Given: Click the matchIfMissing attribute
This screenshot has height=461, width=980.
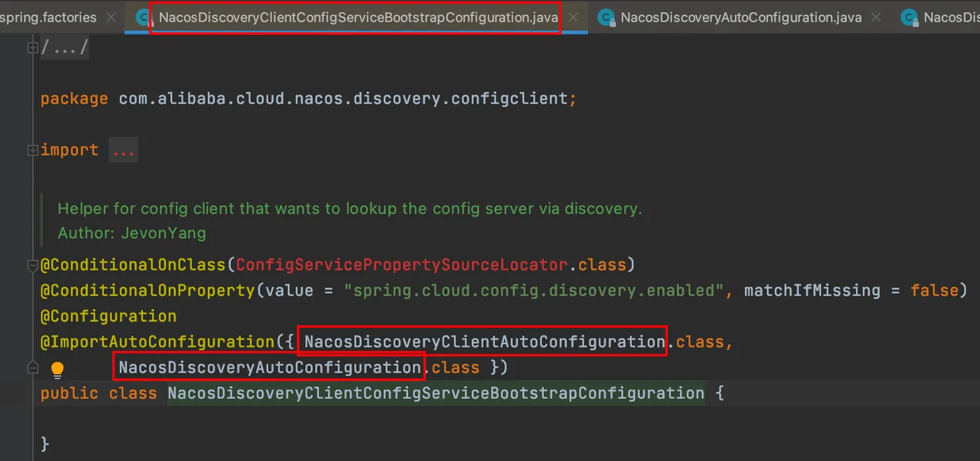Looking at the screenshot, I should [812, 290].
